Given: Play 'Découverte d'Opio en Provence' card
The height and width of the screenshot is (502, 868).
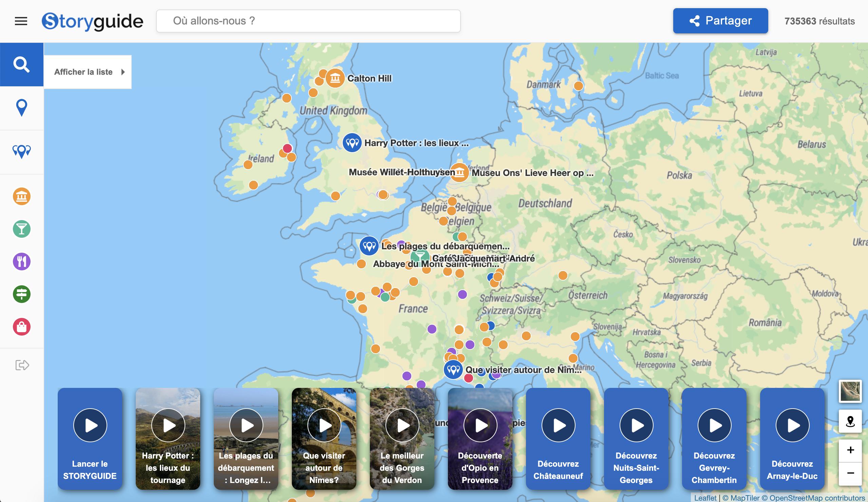Looking at the screenshot, I should pyautogui.click(x=480, y=425).
